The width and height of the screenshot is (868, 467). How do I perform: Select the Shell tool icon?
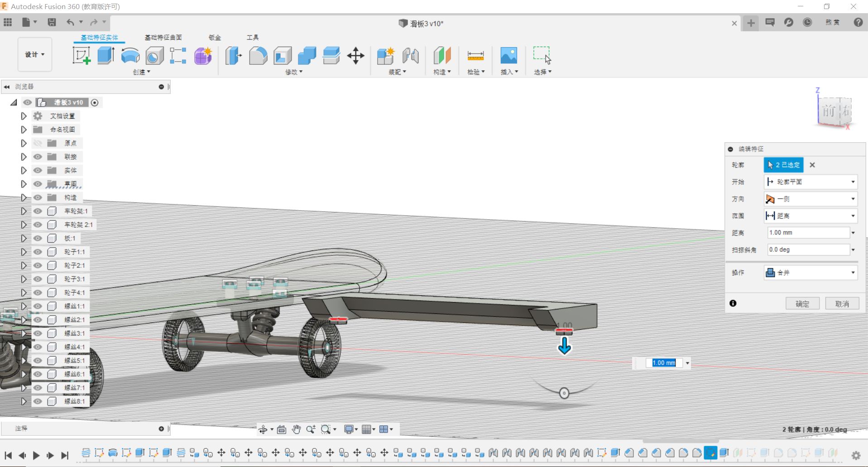point(283,56)
